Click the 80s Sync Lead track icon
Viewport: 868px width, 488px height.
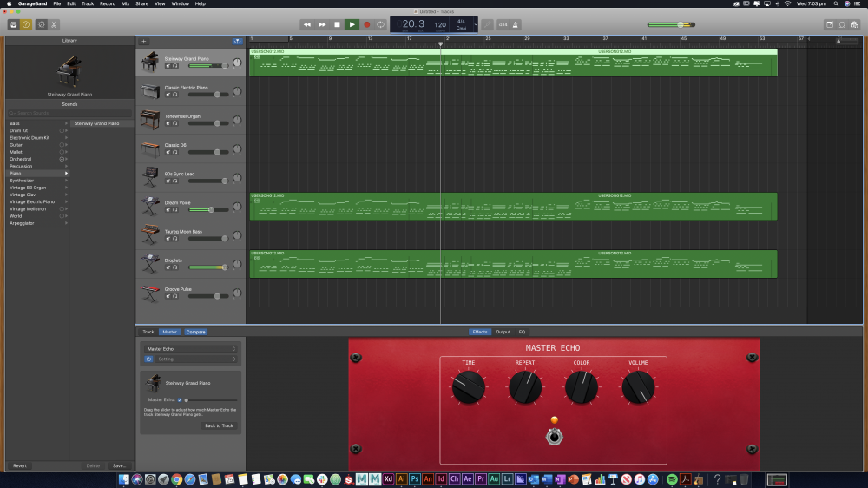149,177
